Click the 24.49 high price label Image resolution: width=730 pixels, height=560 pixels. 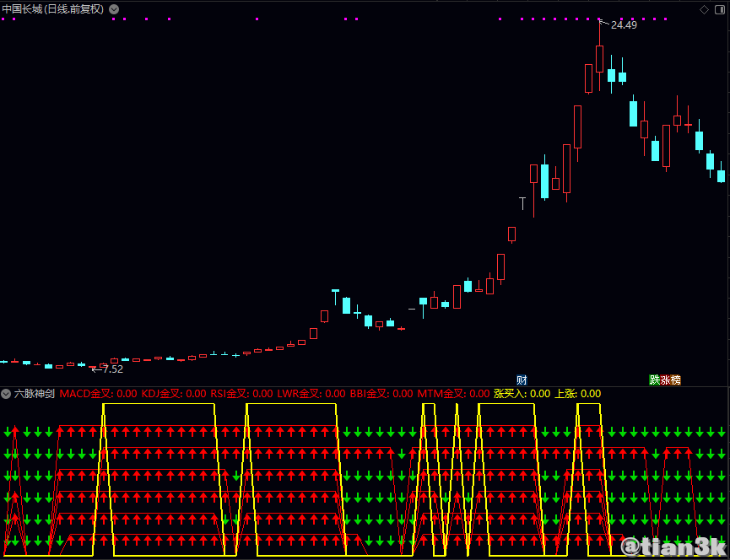624,25
